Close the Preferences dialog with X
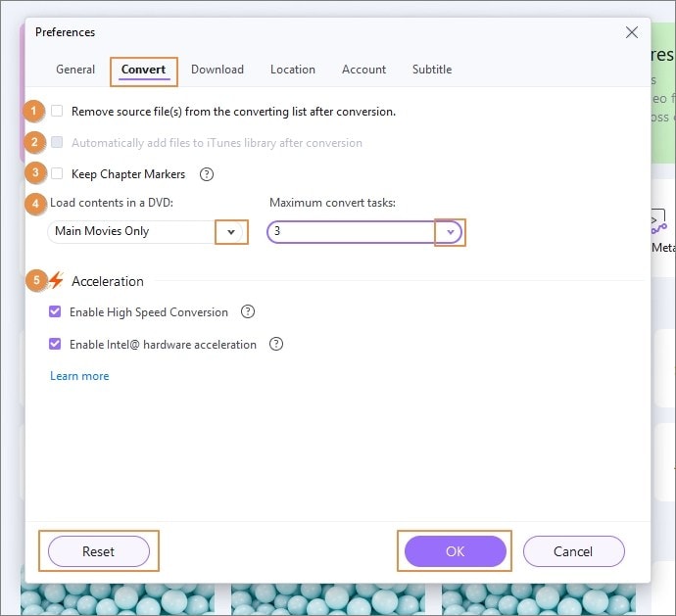Viewport: 676px width, 616px height. tap(632, 32)
